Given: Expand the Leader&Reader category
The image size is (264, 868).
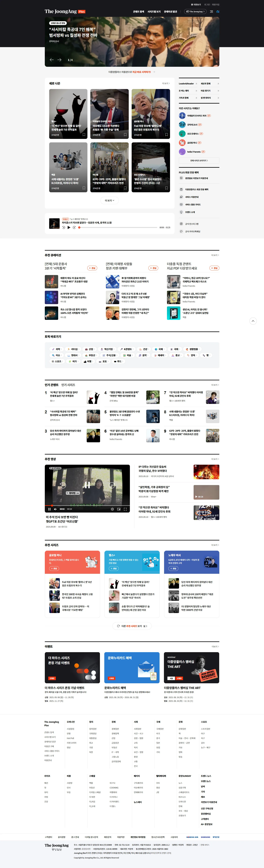Looking at the screenshot, I should 188,84.
